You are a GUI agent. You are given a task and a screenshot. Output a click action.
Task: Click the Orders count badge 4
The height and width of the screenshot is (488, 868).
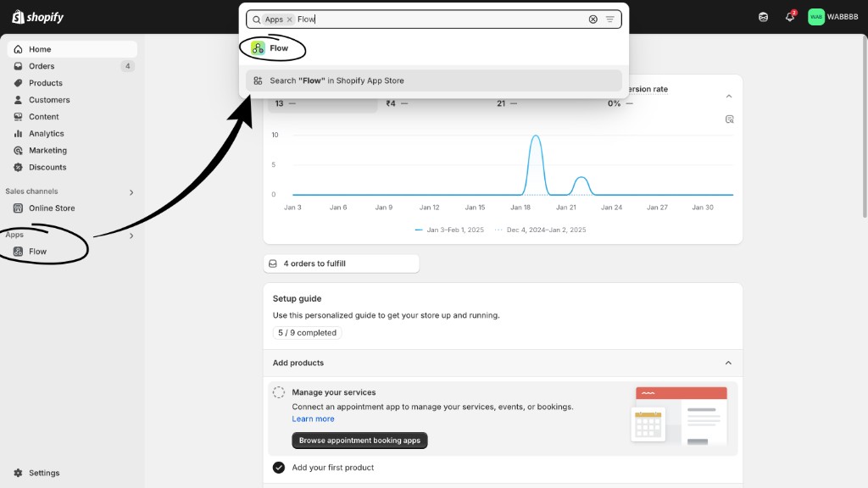point(128,66)
